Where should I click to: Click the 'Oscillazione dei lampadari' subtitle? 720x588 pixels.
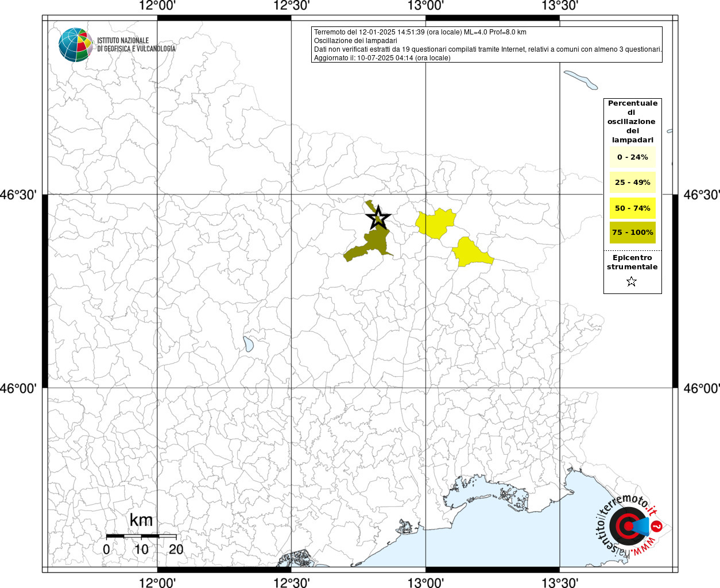(x=355, y=41)
